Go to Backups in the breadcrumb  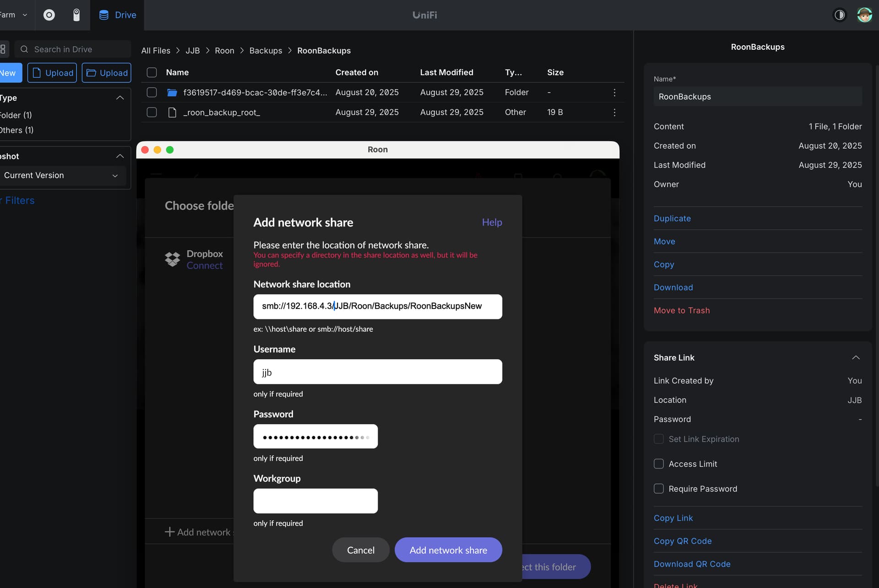coord(266,50)
